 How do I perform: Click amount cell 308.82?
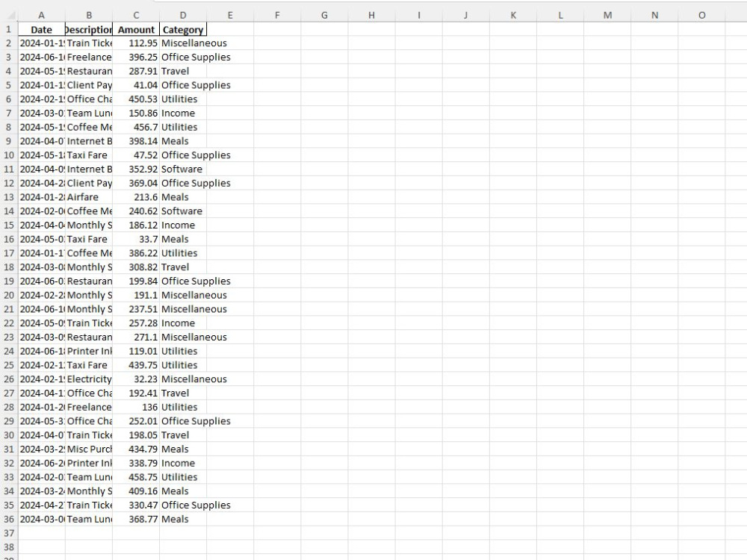136,267
